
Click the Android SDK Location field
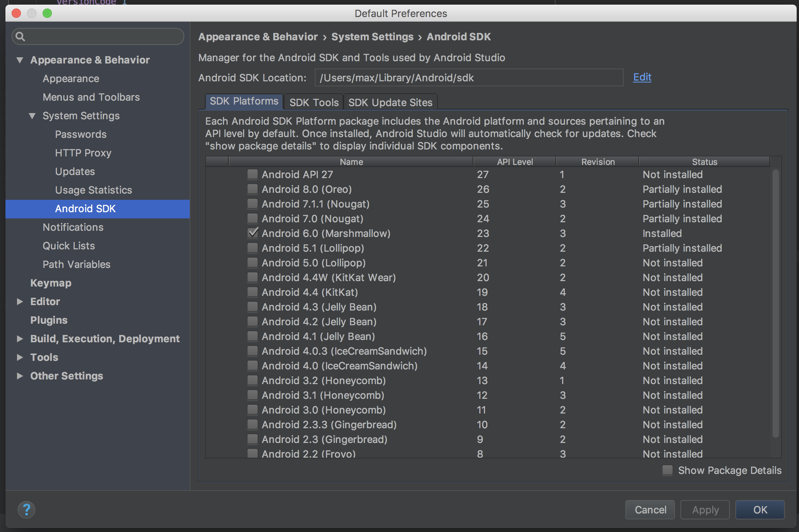tap(468, 78)
